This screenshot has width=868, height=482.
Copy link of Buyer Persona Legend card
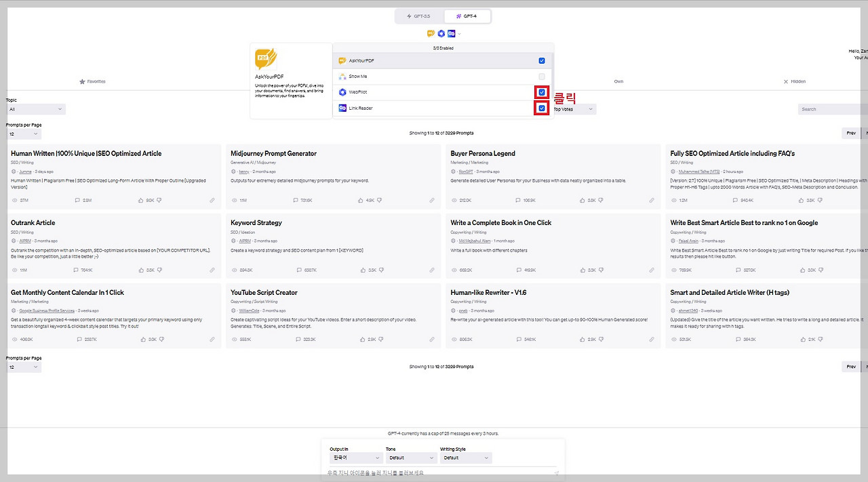(652, 201)
